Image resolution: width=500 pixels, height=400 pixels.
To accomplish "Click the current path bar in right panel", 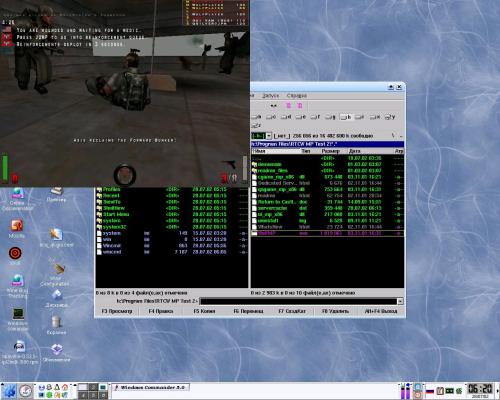I will pos(327,144).
